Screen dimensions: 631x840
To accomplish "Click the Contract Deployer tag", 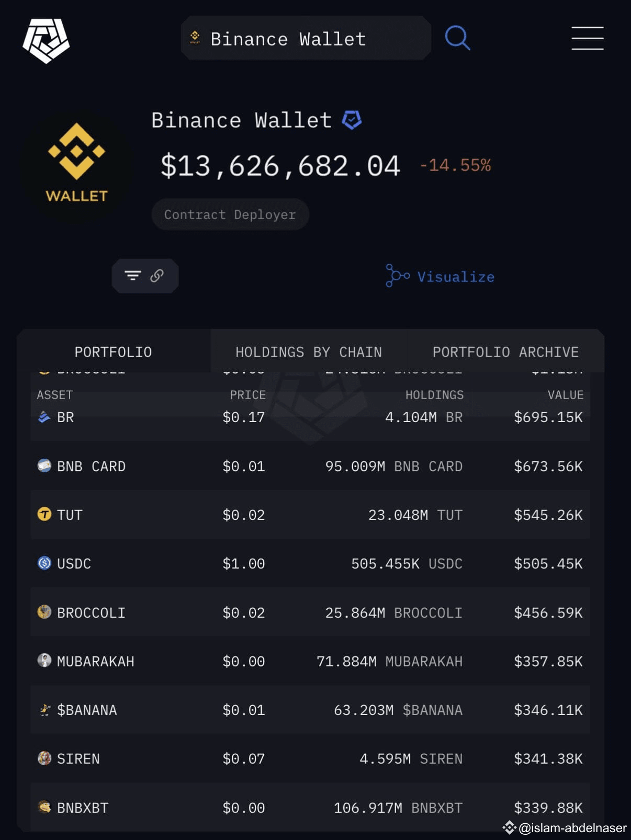I will pos(230,214).
